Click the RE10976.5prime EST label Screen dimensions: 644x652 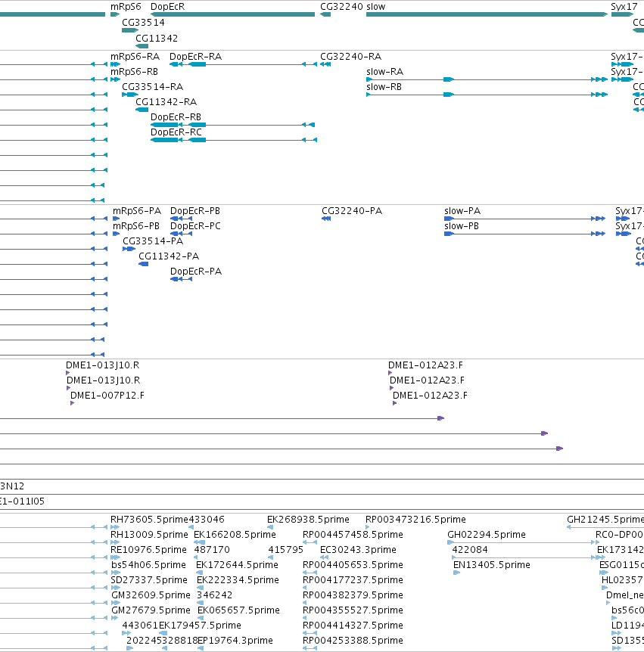point(148,550)
